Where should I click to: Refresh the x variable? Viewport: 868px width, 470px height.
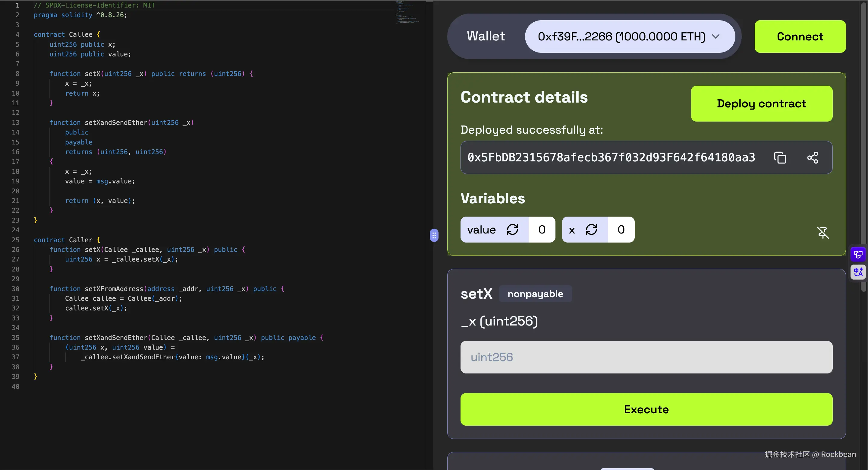(591, 230)
